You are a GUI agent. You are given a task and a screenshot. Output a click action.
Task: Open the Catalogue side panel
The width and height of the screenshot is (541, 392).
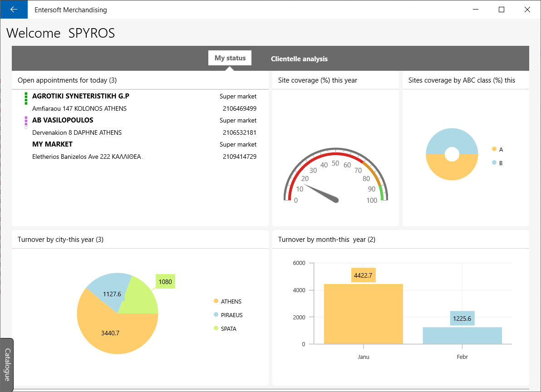tap(7, 365)
